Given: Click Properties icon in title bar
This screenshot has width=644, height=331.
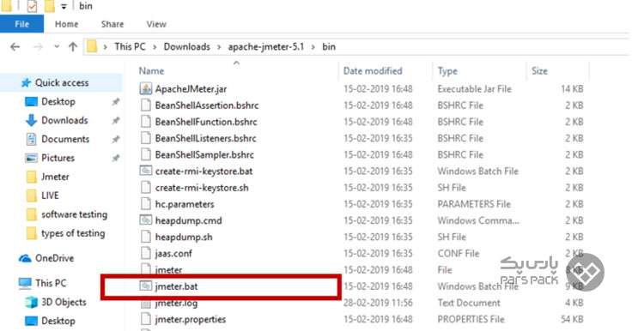Looking at the screenshot, I should (32, 6).
